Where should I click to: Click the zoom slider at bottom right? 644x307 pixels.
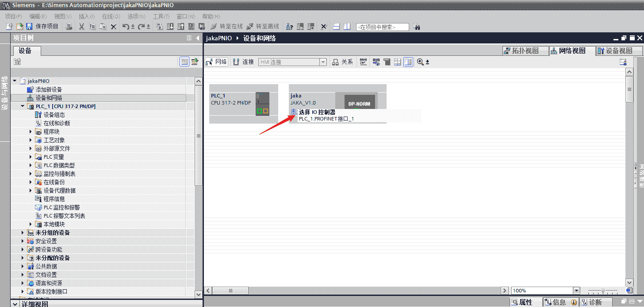pyautogui.click(x=602, y=291)
